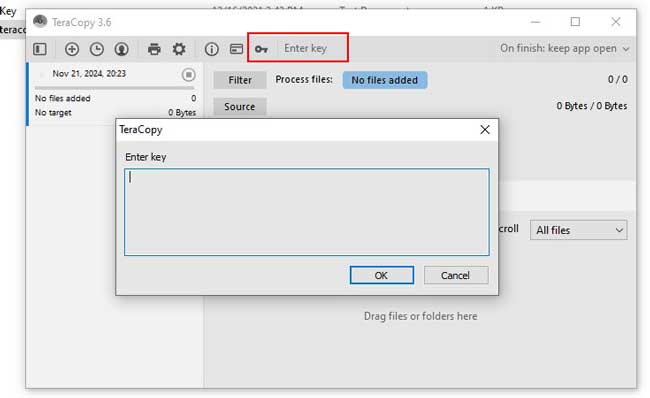Click the printer icon in toolbar
The width and height of the screenshot is (650, 398).
[x=154, y=49]
